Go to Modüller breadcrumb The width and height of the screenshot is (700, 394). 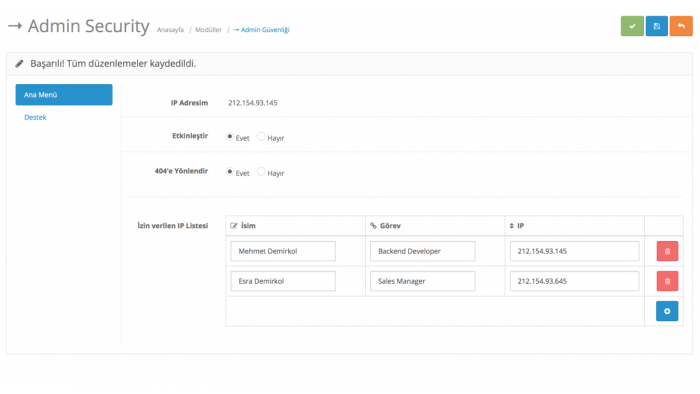point(208,30)
